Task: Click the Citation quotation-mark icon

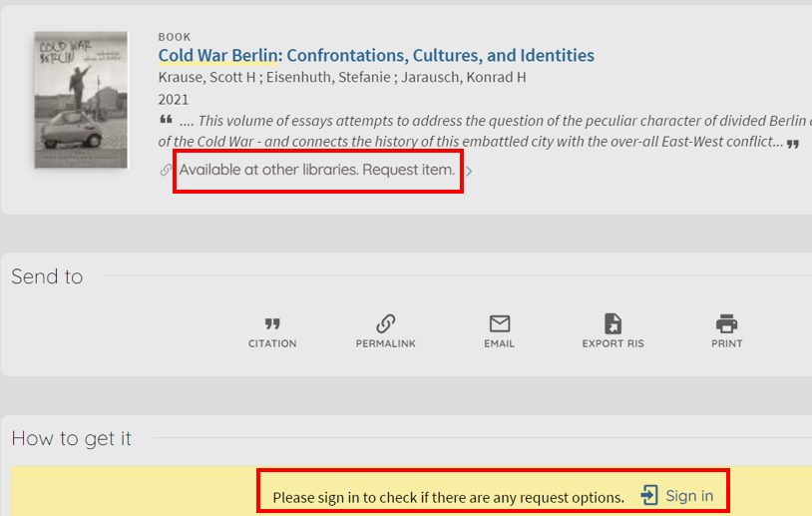Action: click(x=272, y=324)
